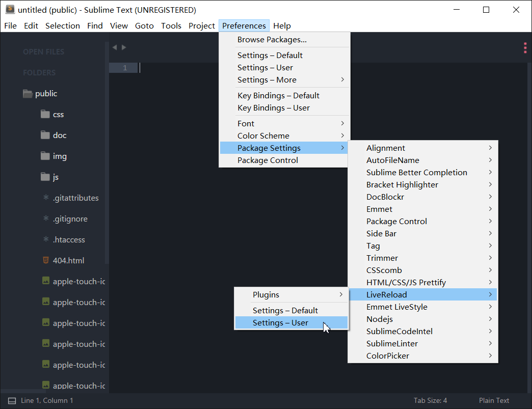Screen dimensions: 532x409
Task: Open Key Bindings – Default
Action: pyautogui.click(x=284, y=96)
